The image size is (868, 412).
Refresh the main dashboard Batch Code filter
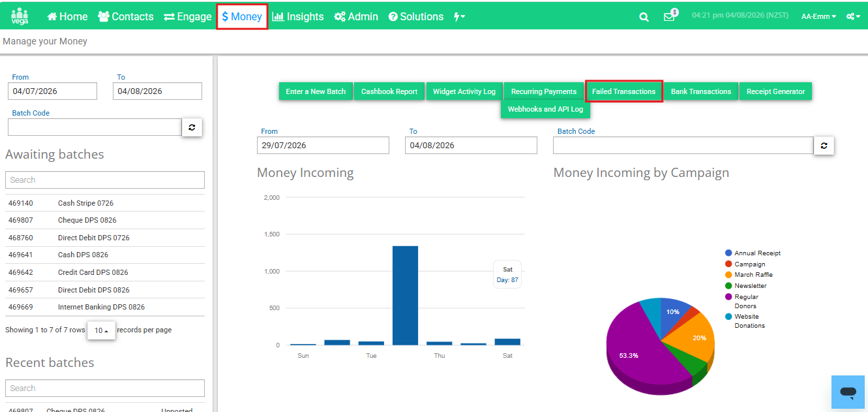point(824,146)
